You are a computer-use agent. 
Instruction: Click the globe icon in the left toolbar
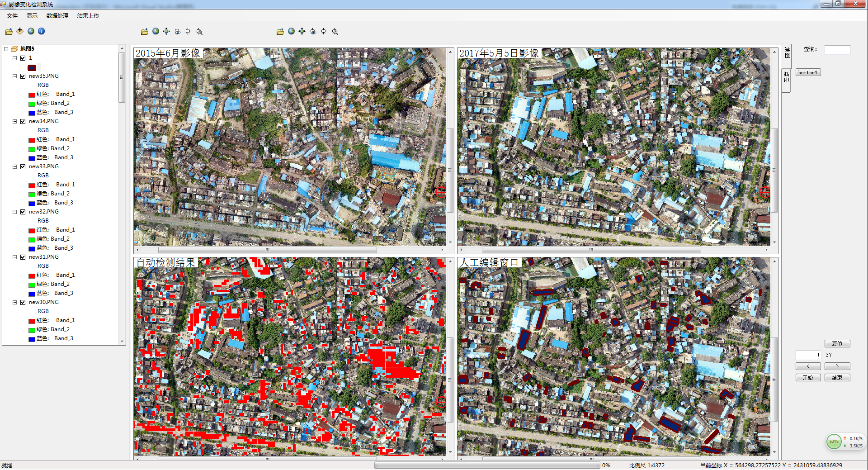(x=31, y=31)
